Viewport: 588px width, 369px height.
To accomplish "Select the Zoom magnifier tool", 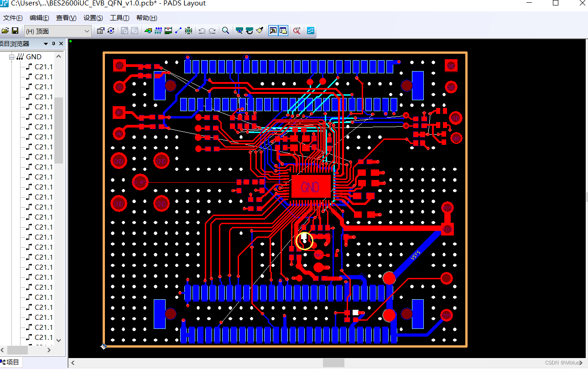I will [225, 31].
